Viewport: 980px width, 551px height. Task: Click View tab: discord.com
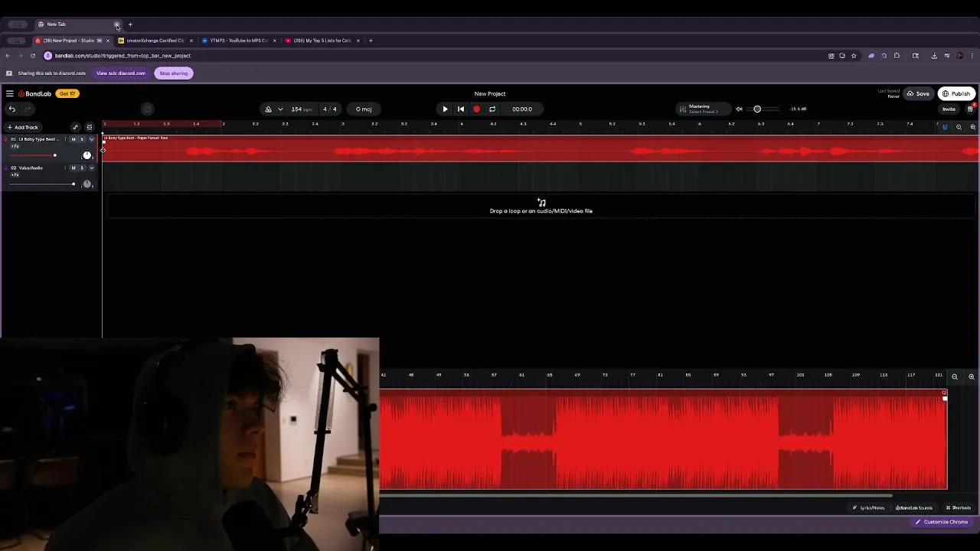point(121,73)
